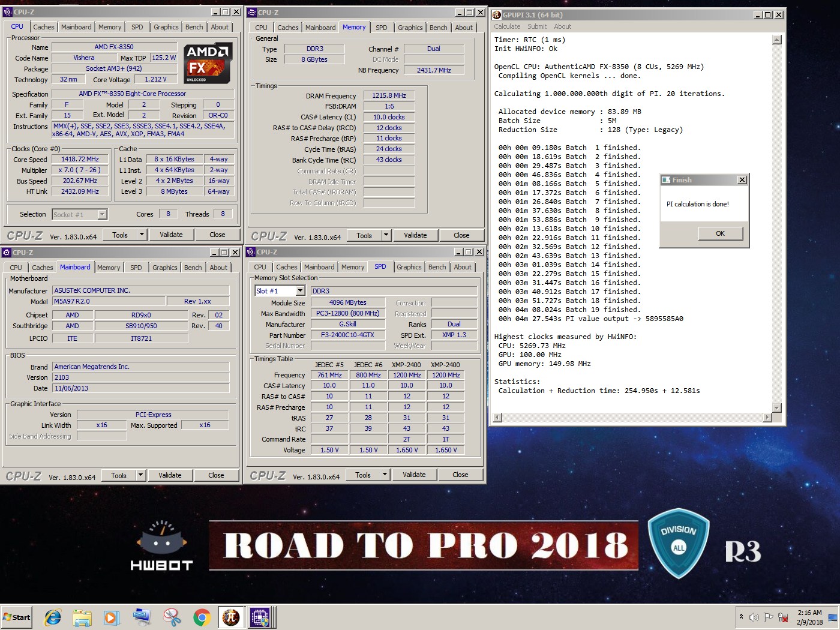Screen dimensions: 840x630
Task: Click CPU-Z title icon in CPU window
Action: 8,12
